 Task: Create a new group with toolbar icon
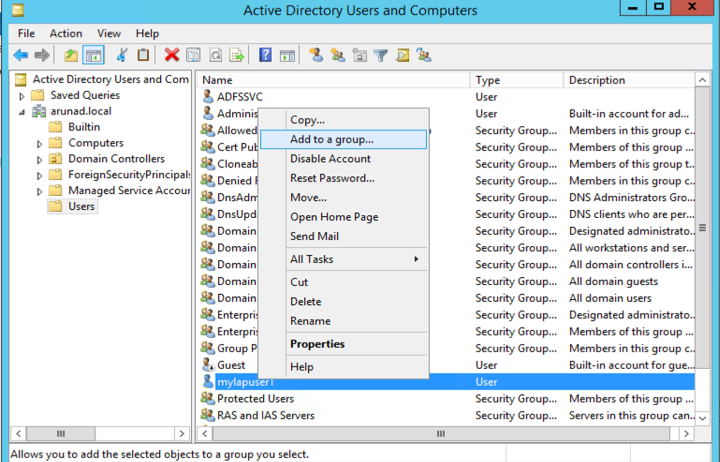coord(338,56)
